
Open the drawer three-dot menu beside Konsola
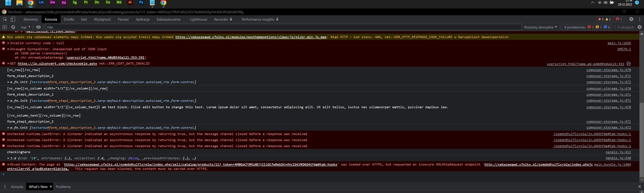point(5,187)
